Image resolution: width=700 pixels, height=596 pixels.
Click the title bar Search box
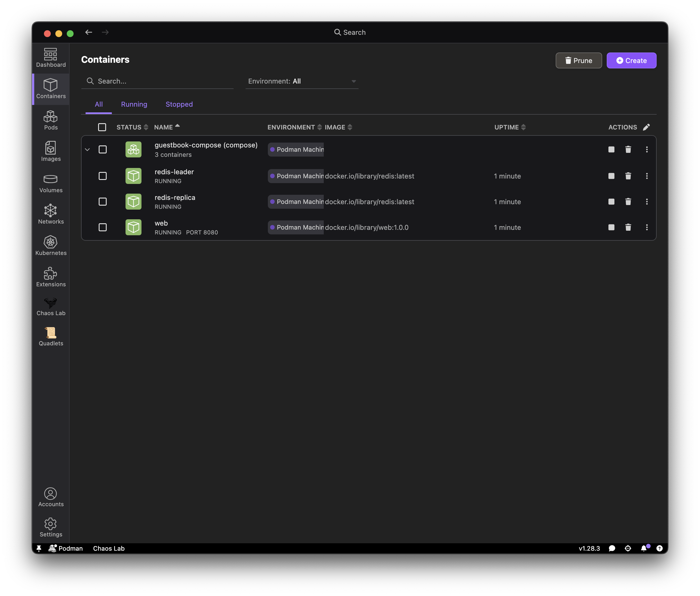pos(350,32)
